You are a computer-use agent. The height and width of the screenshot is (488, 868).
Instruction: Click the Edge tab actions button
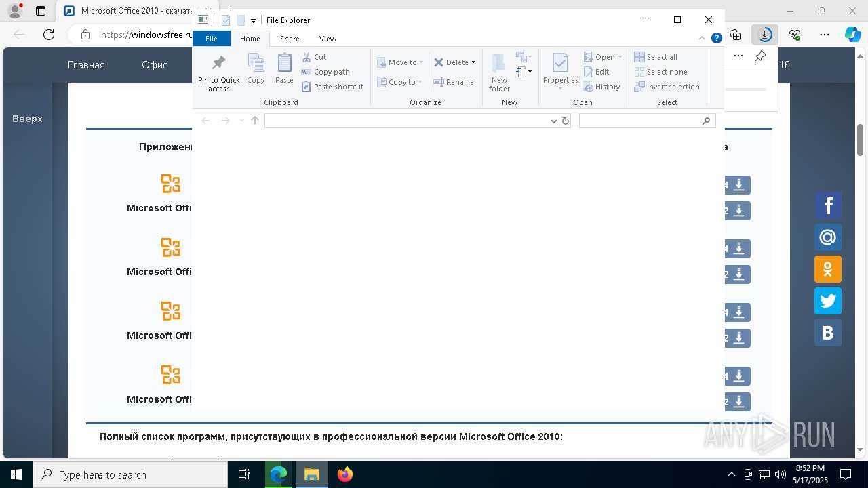[41, 11]
